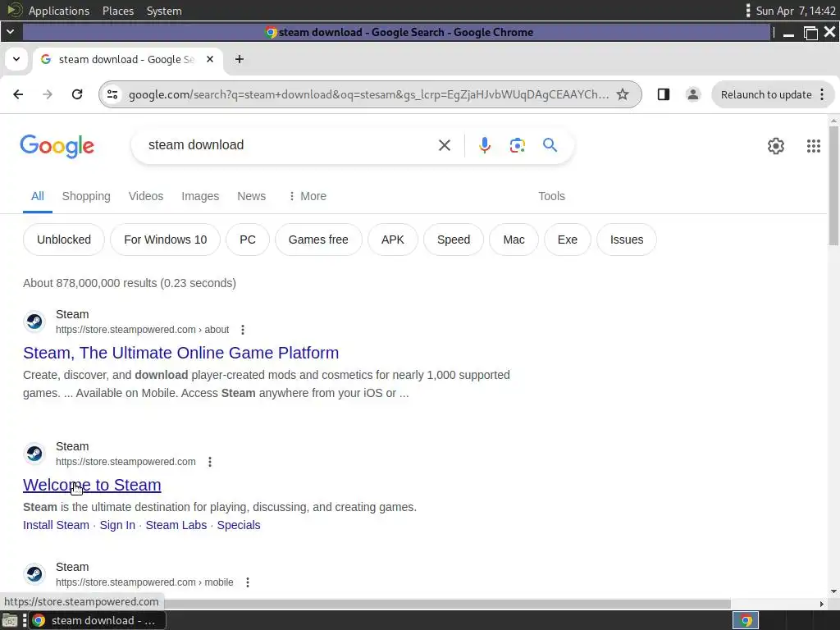840x630 pixels.
Task: Open the Applications menu
Action: [59, 11]
